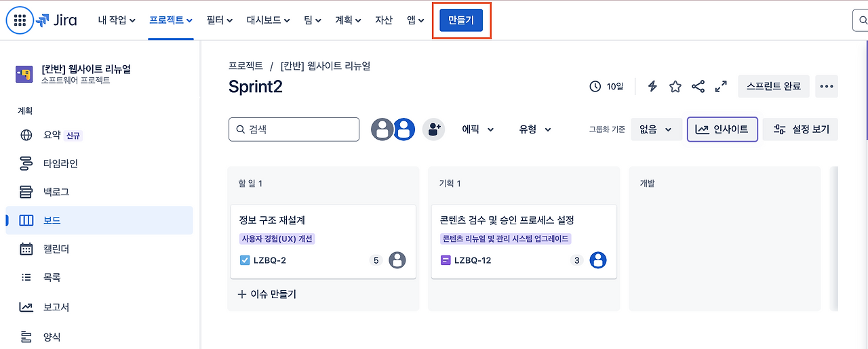
Task: Open the 계획 dropdown menu
Action: (349, 20)
